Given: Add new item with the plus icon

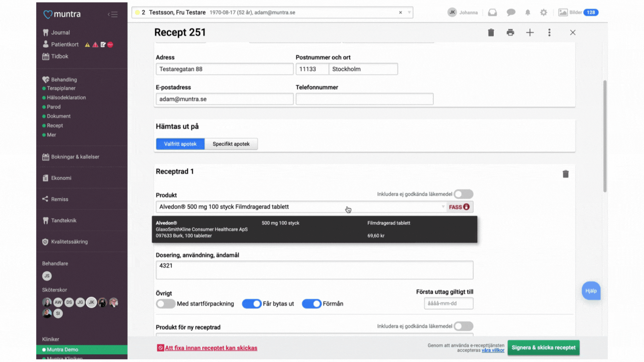Looking at the screenshot, I should [x=530, y=32].
